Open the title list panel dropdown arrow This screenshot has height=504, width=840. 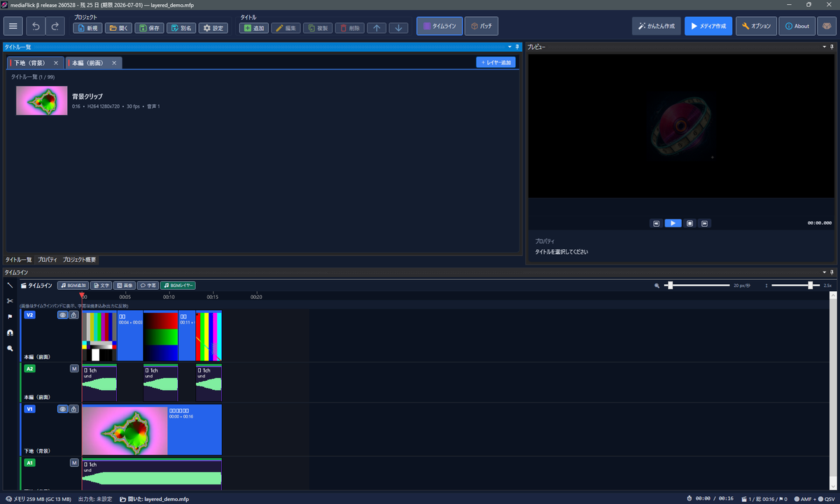[x=509, y=47]
